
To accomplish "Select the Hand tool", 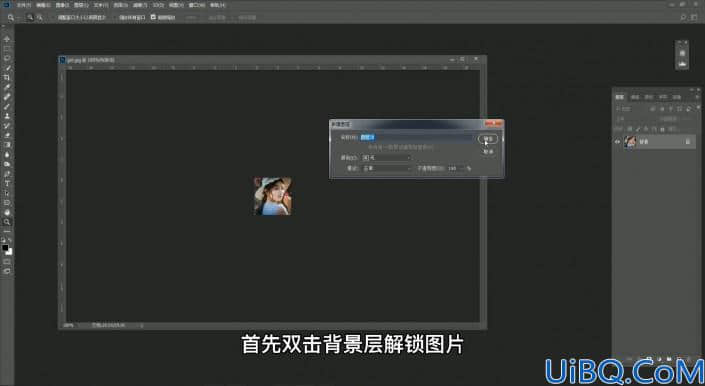I will [7, 213].
